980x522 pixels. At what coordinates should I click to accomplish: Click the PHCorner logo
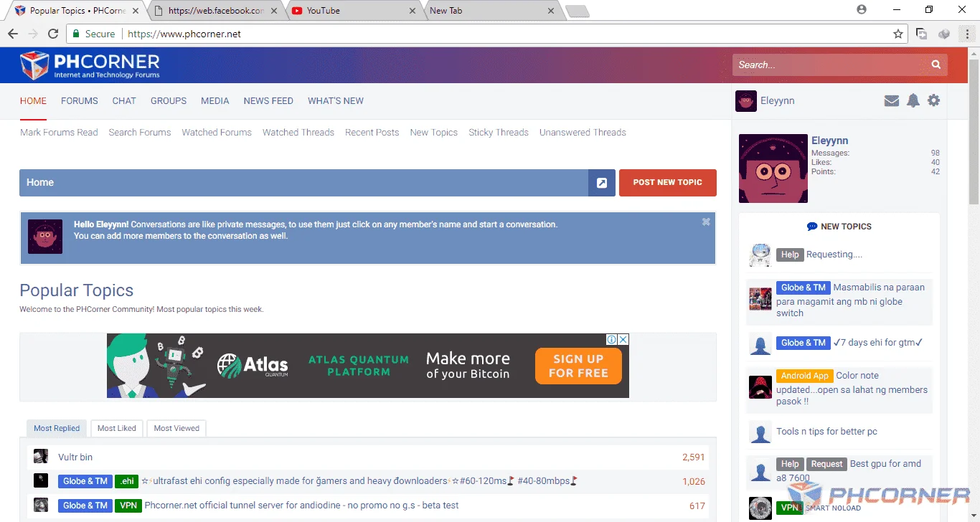click(x=90, y=65)
